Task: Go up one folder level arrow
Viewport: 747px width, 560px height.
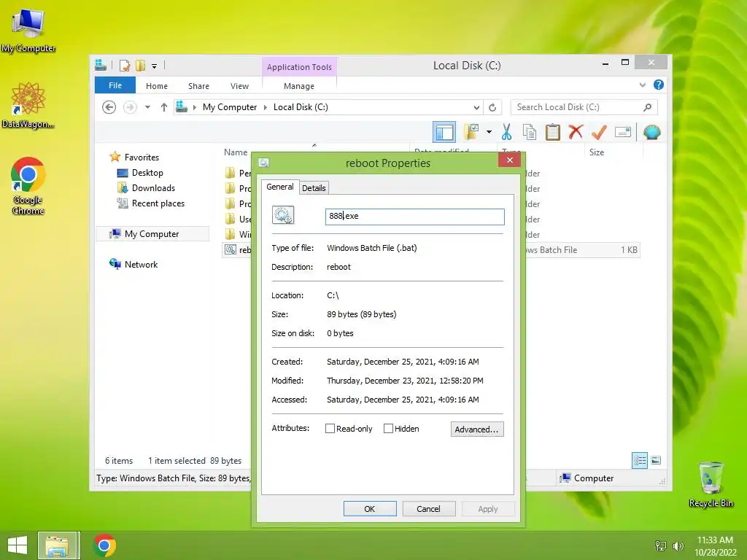Action: 164,107
